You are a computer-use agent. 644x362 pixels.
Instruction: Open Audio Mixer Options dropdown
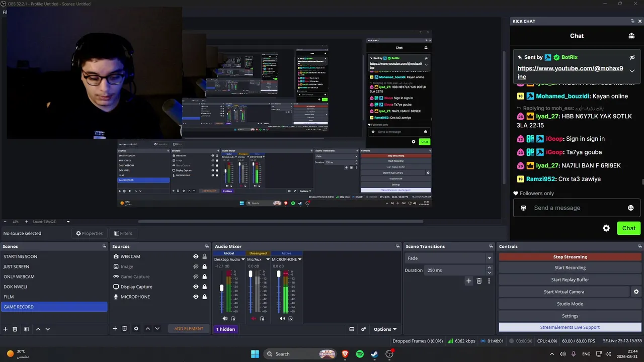(385, 329)
